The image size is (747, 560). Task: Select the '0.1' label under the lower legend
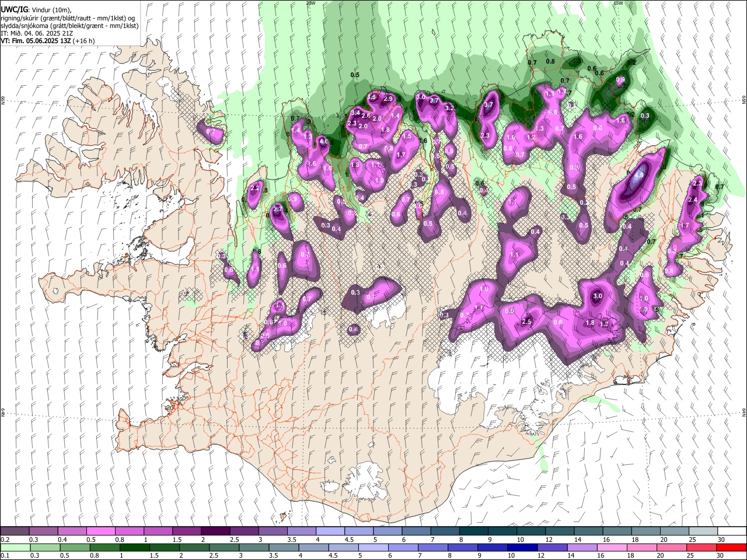point(5,555)
